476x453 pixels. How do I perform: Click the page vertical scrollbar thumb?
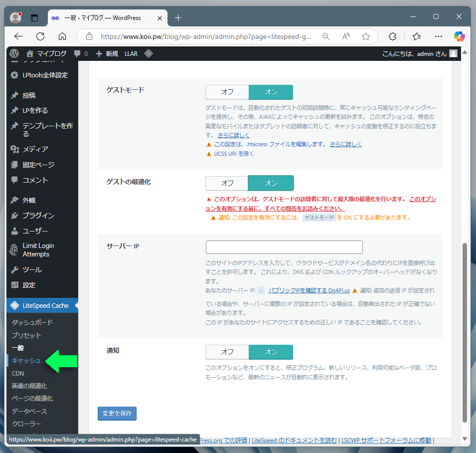[x=465, y=332]
